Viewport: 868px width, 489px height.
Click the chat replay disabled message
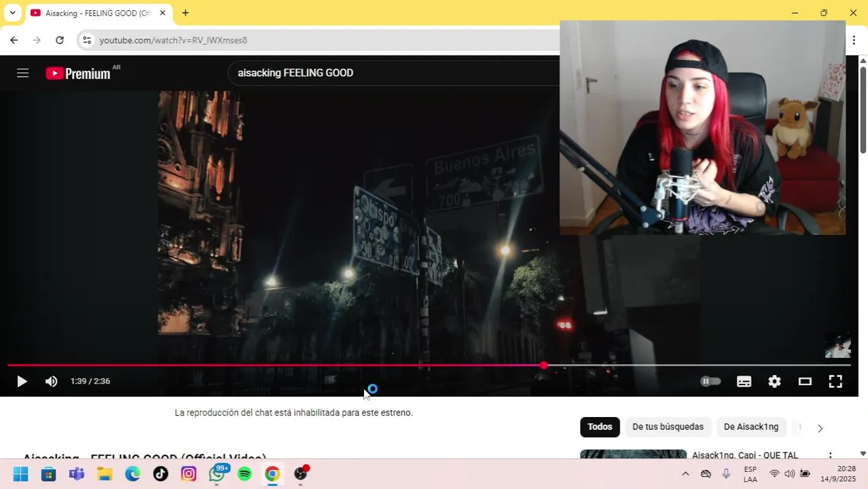click(293, 413)
